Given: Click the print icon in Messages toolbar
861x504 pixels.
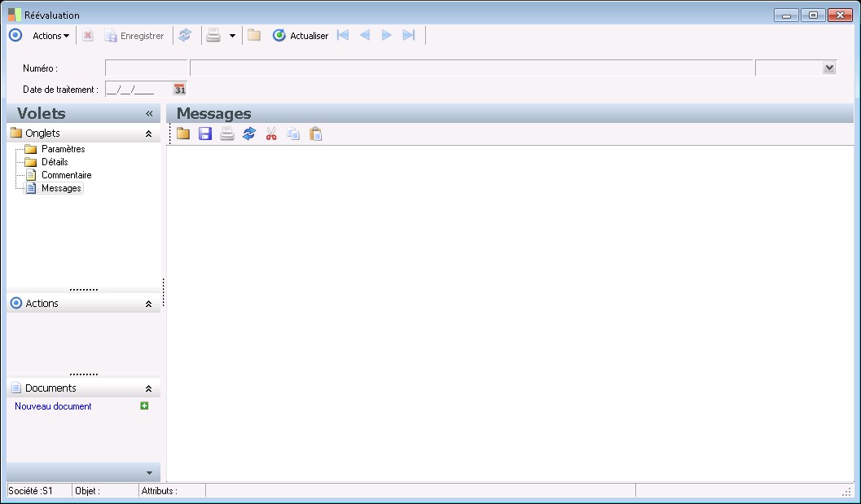Looking at the screenshot, I should point(226,134).
